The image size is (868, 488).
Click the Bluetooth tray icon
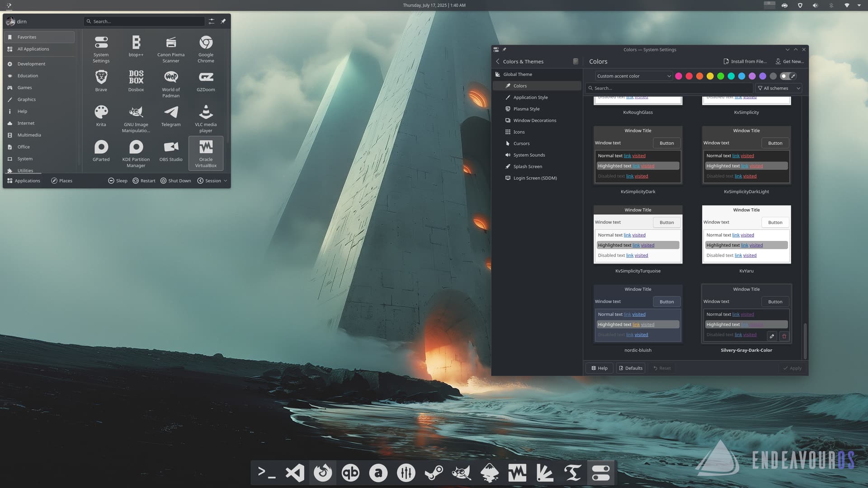pos(831,5)
